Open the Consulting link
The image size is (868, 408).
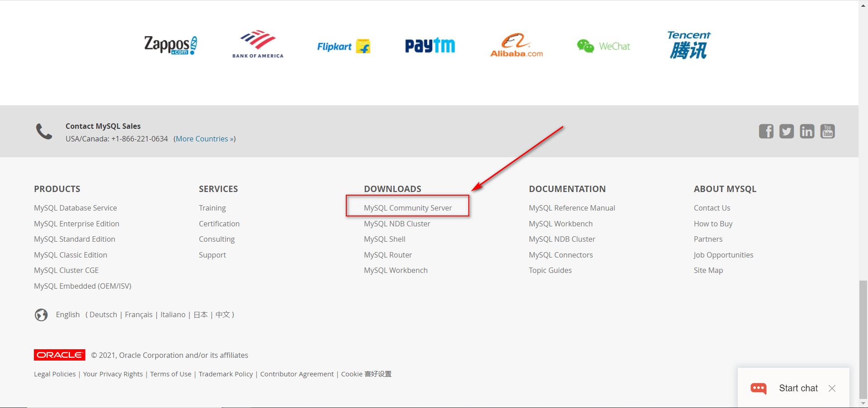217,239
